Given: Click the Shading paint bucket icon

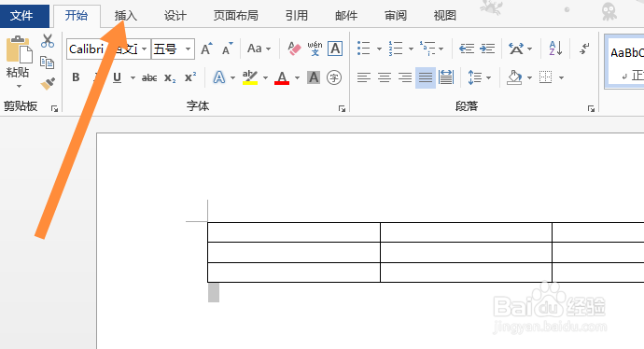Looking at the screenshot, I should [514, 77].
